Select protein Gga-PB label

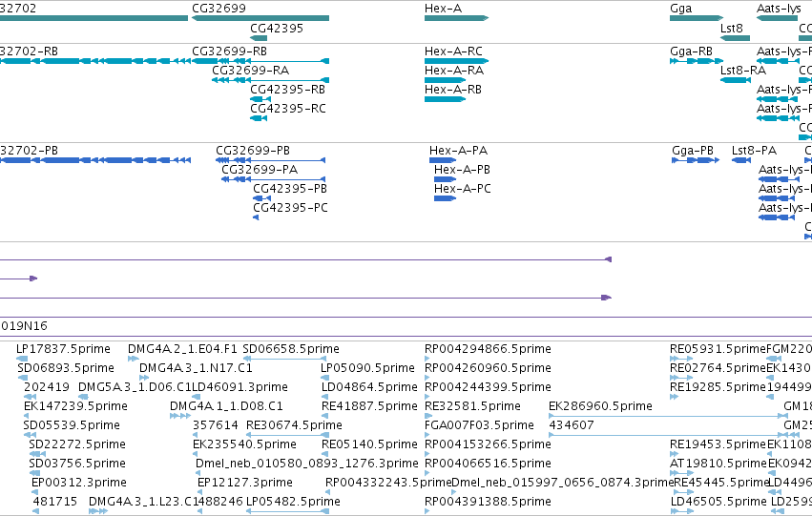click(x=693, y=151)
